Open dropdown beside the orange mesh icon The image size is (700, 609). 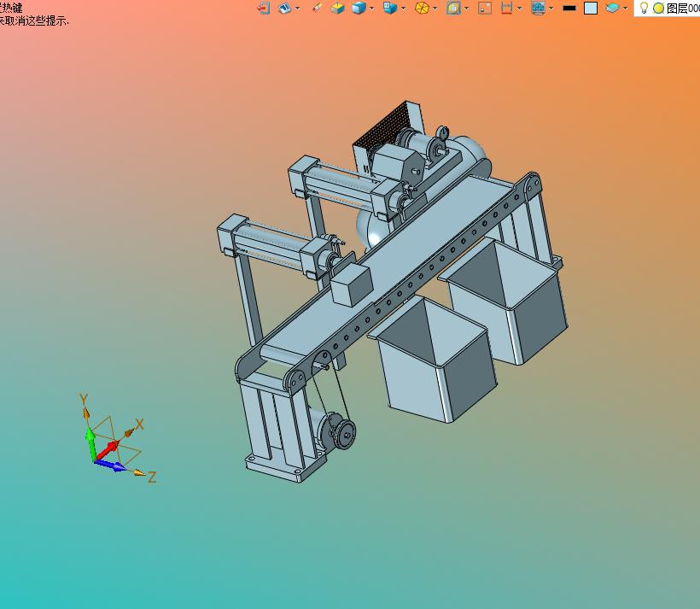click(435, 8)
